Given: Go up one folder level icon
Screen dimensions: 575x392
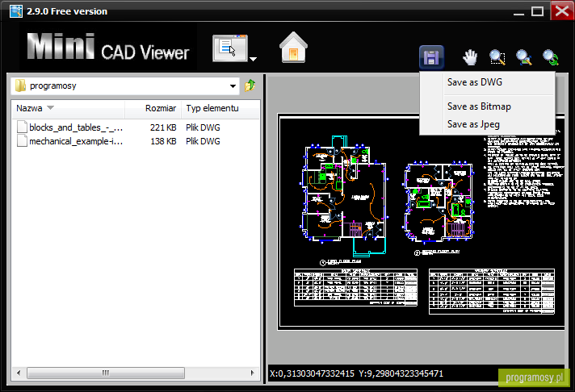Looking at the screenshot, I should pyautogui.click(x=250, y=85).
